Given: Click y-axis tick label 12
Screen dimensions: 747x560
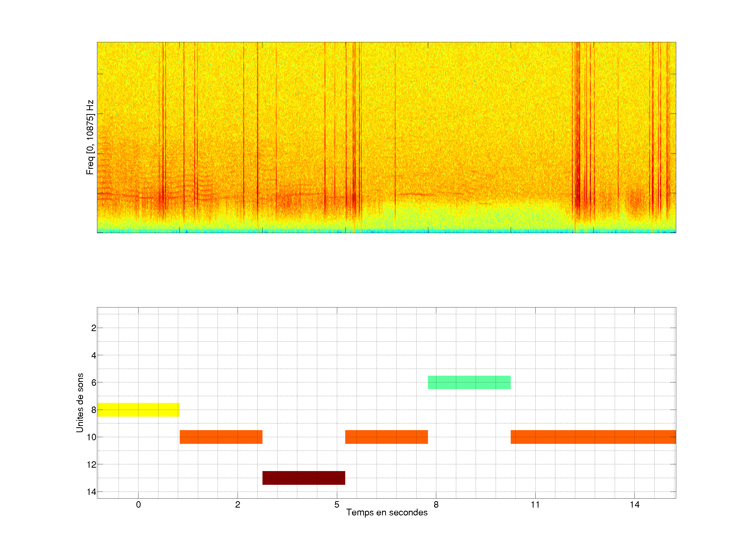Looking at the screenshot, I should 92,465.
